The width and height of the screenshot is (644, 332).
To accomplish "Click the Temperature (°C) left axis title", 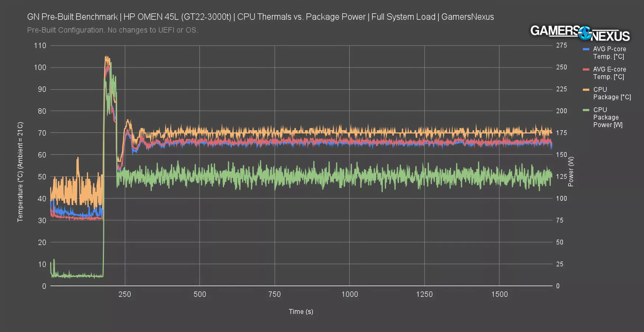I will (x=20, y=172).
